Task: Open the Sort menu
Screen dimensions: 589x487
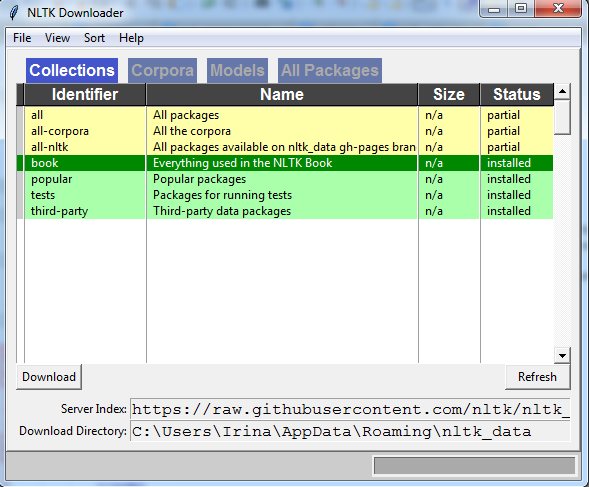Action: 94,38
